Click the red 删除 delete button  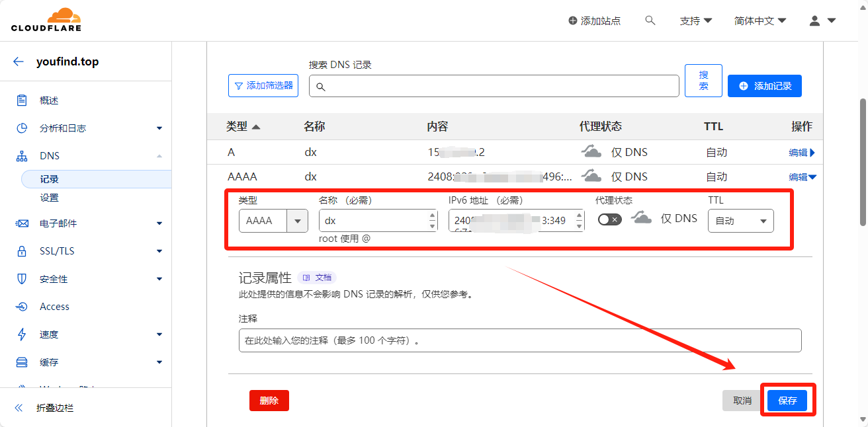[269, 401]
